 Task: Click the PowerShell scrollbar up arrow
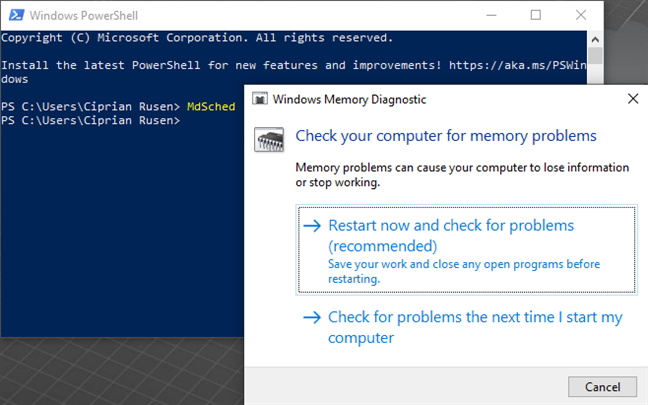point(595,40)
